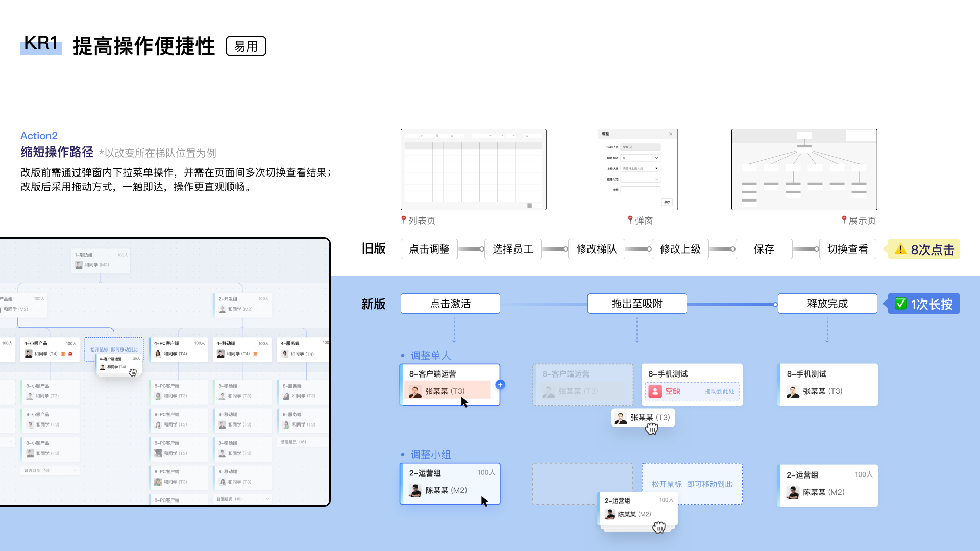Click the 点击激活 step box
The width and height of the screenshot is (980, 551).
pos(450,304)
